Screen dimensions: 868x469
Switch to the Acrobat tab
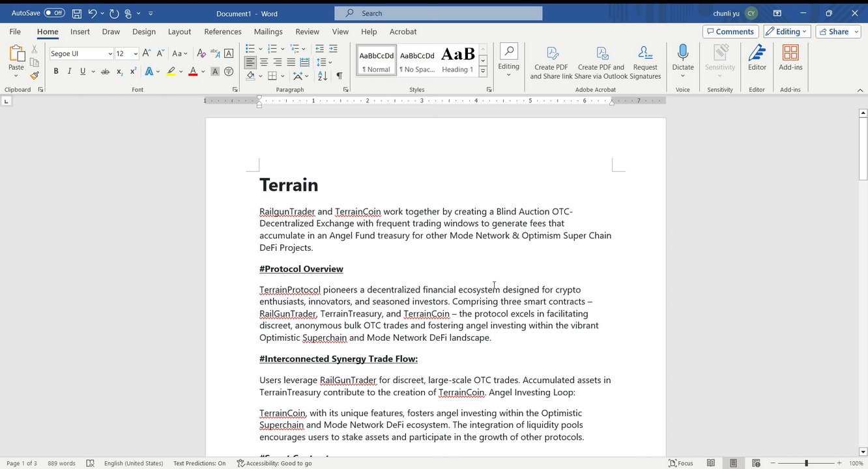point(403,31)
